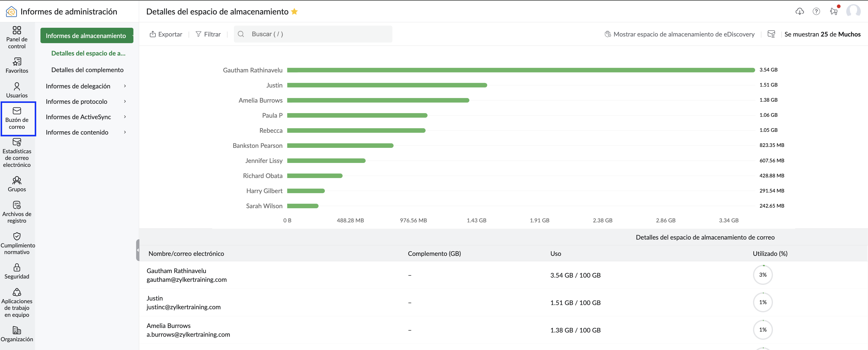868x350 pixels.
Task: Toggle the favorite star next to title
Action: click(x=294, y=11)
